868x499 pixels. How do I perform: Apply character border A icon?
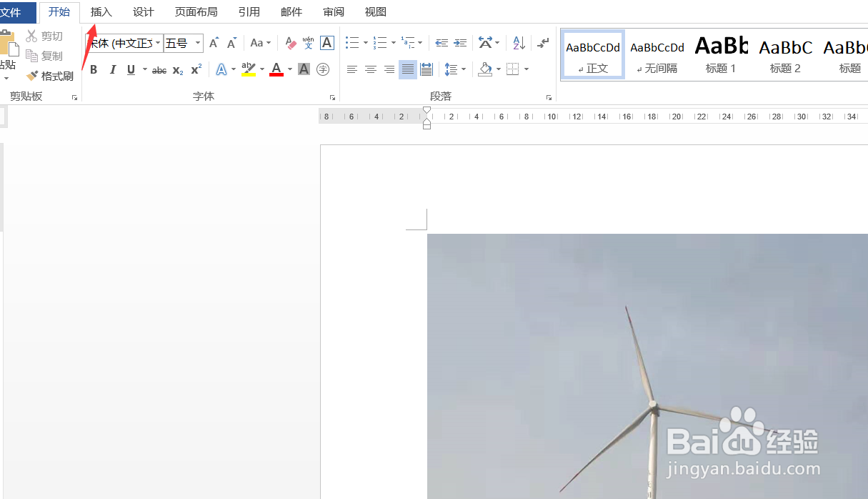[x=327, y=43]
